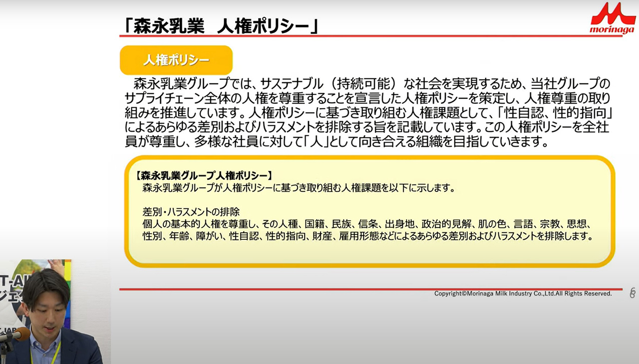Viewport: 639px width, 364px height.
Task: Click the Copyright Morinaga Milk Industry footer text
Action: click(x=523, y=294)
